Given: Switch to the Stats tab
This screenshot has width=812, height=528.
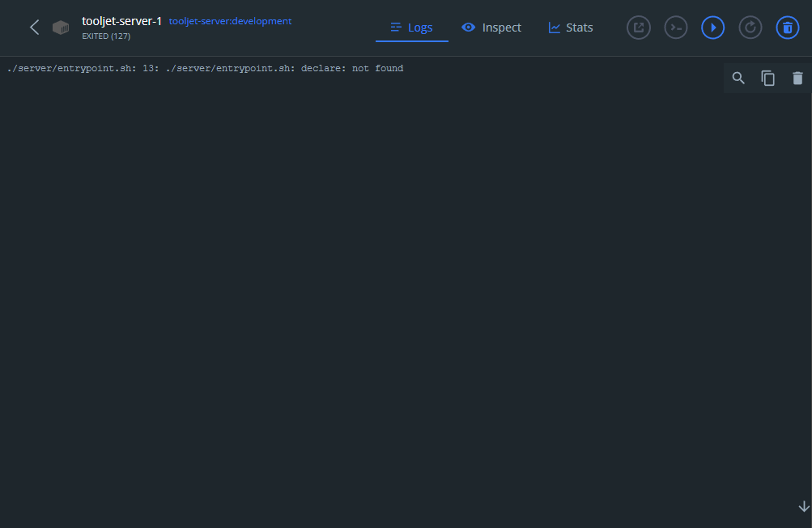Looking at the screenshot, I should point(571,28).
